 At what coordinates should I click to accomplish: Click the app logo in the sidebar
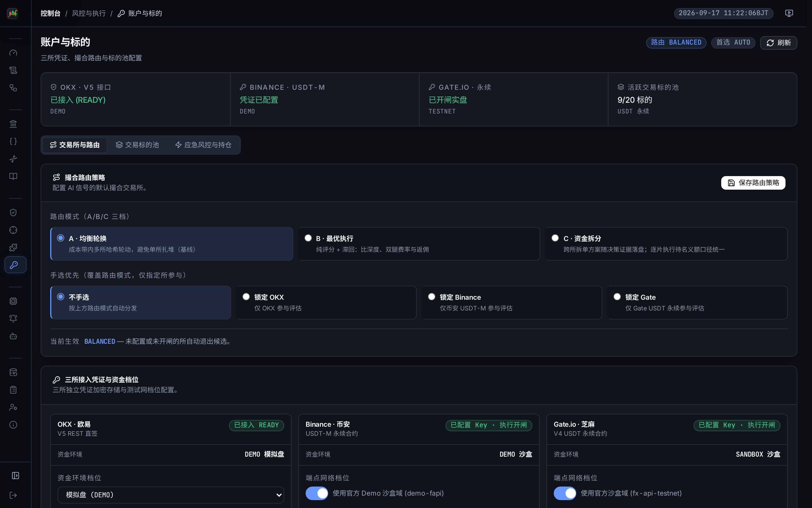point(13,14)
